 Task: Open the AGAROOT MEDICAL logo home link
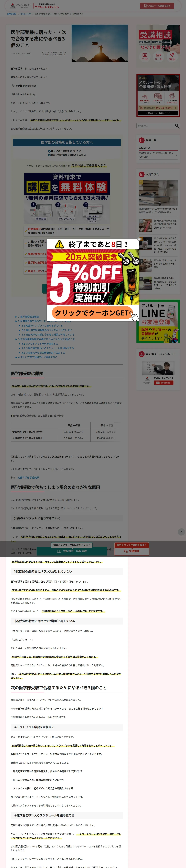[21, 6]
